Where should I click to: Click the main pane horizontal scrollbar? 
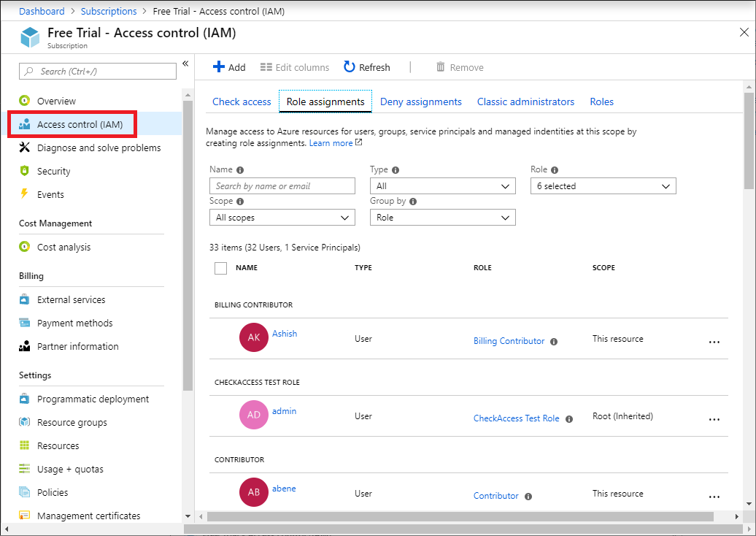[x=460, y=516]
